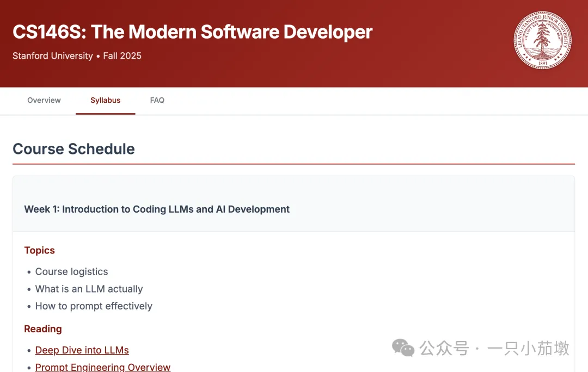This screenshot has height=372, width=588.
Task: Open the Deep Dive into LLMs link
Action: (82, 350)
